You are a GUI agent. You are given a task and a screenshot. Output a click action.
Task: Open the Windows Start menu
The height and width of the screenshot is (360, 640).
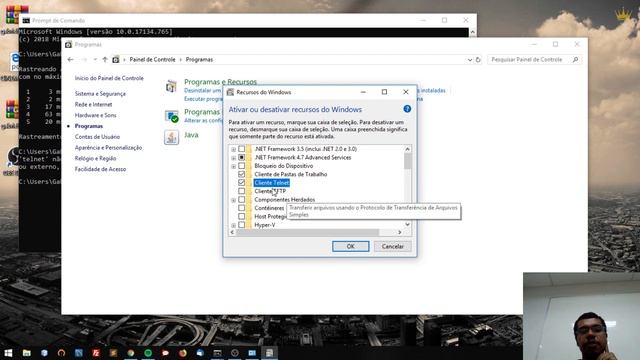pyautogui.click(x=8, y=353)
